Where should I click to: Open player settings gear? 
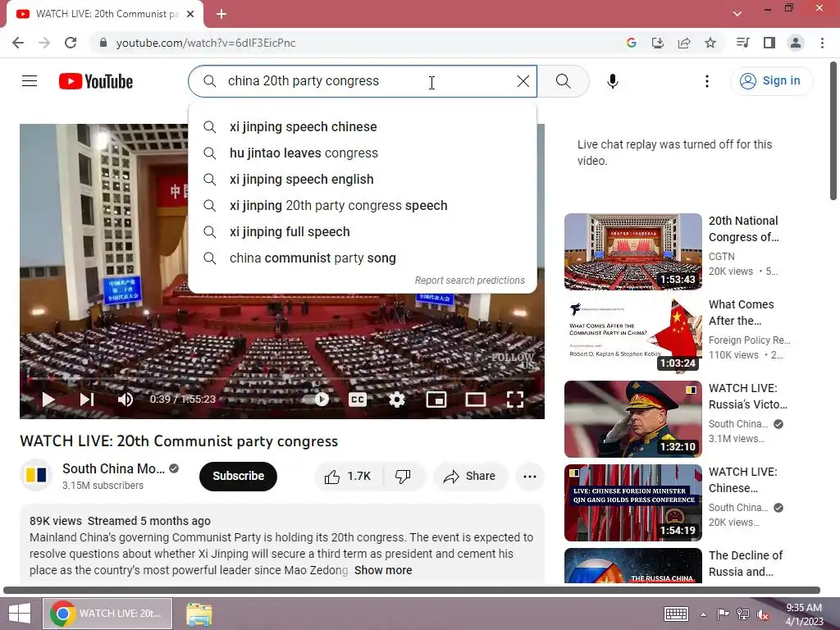396,399
